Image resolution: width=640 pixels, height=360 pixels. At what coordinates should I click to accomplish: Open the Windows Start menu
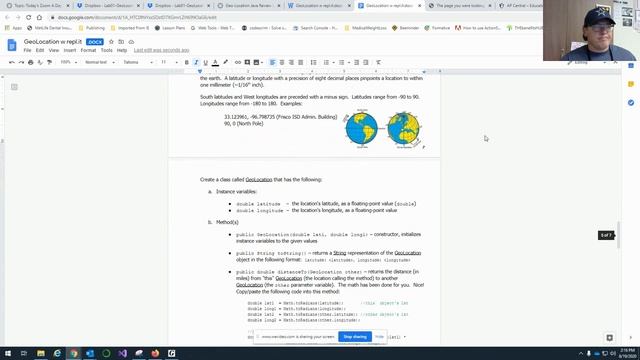click(x=8, y=353)
